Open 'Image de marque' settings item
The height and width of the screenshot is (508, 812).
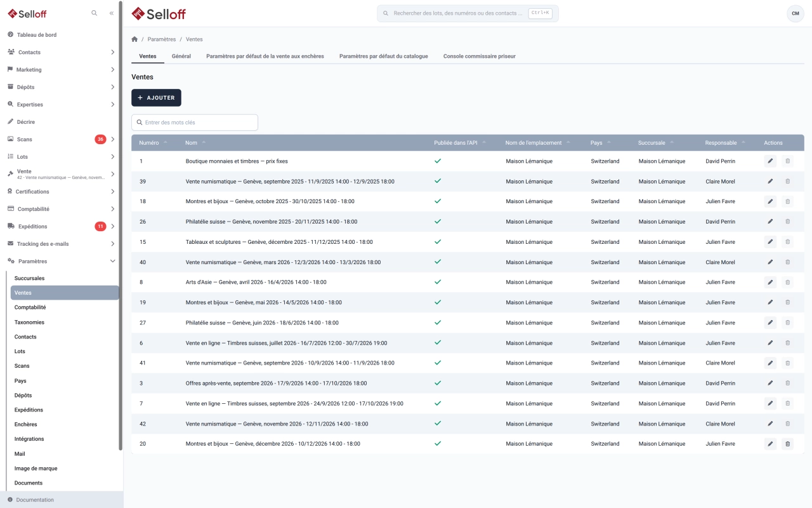(x=65, y=469)
